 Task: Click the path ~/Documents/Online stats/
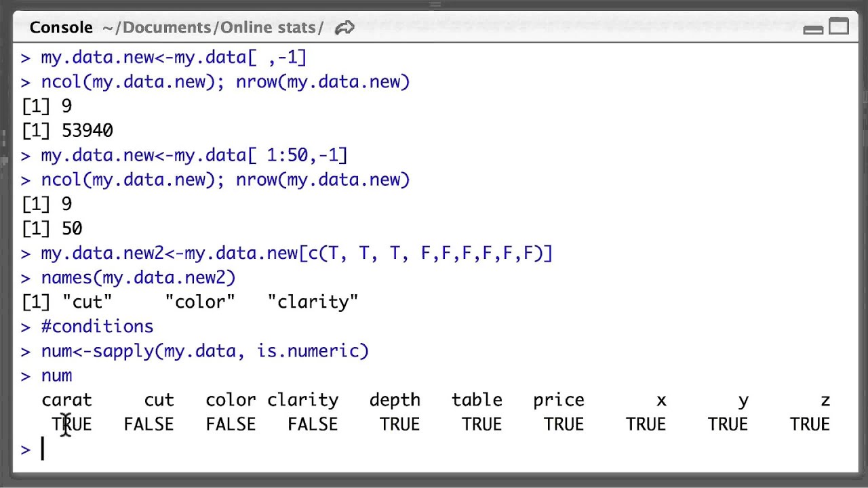[x=213, y=28]
